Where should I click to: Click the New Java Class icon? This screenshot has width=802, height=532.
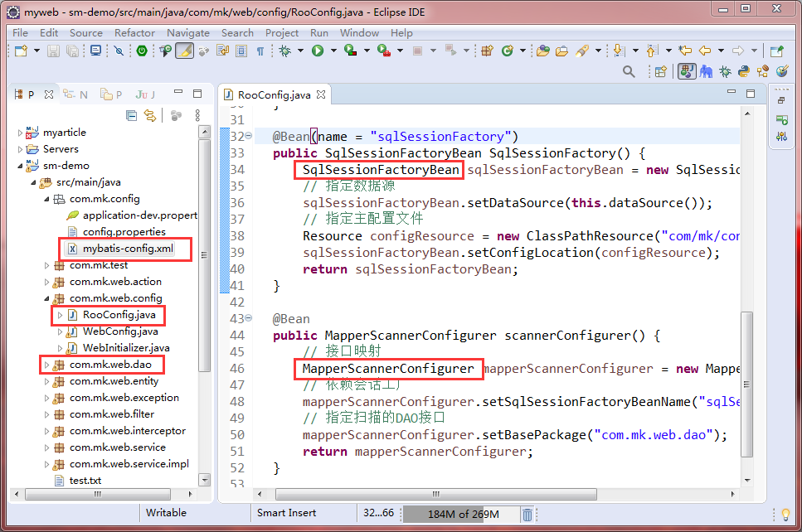pos(508,51)
